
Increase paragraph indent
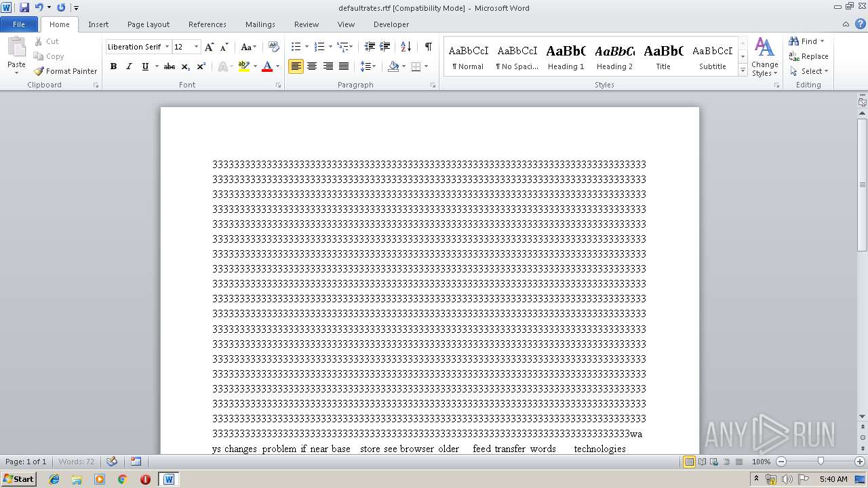384,47
